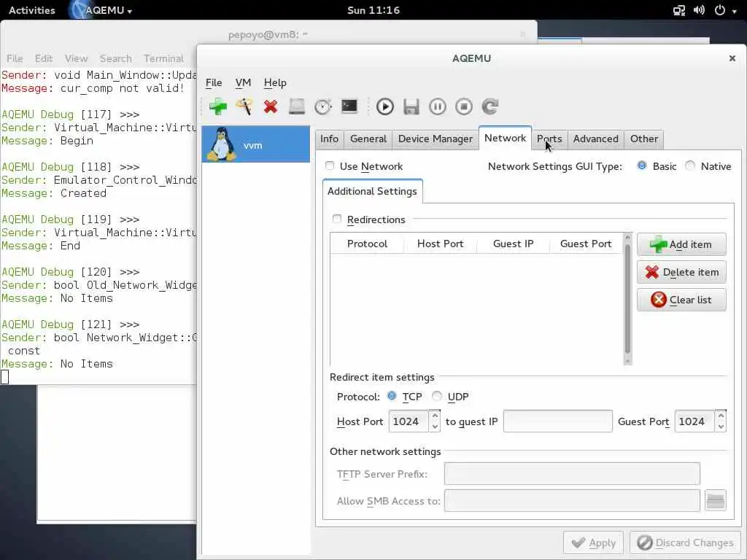Select the Additional Settings sub-tab
Viewport: 747px width, 560px height.
(x=372, y=192)
